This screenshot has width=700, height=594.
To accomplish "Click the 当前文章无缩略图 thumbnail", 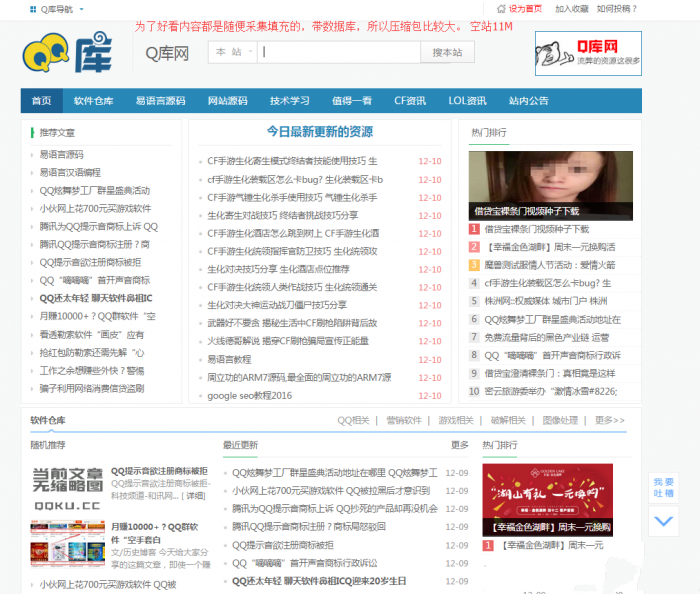I will point(66,488).
